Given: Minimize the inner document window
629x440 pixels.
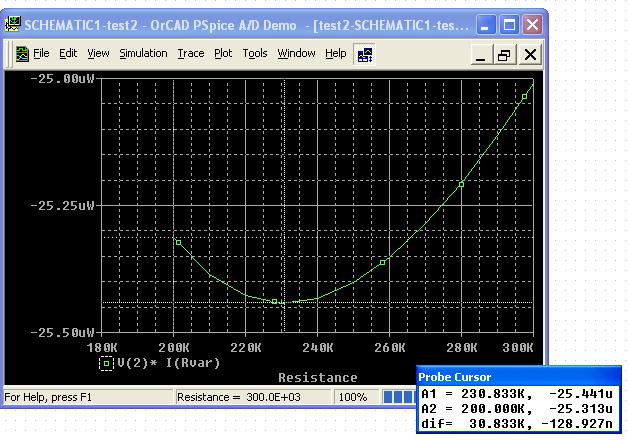Looking at the screenshot, I should 481,54.
